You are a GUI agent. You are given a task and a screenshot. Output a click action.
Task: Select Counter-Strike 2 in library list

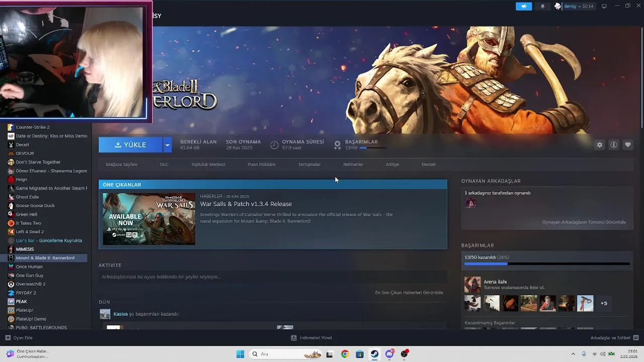pyautogui.click(x=33, y=127)
